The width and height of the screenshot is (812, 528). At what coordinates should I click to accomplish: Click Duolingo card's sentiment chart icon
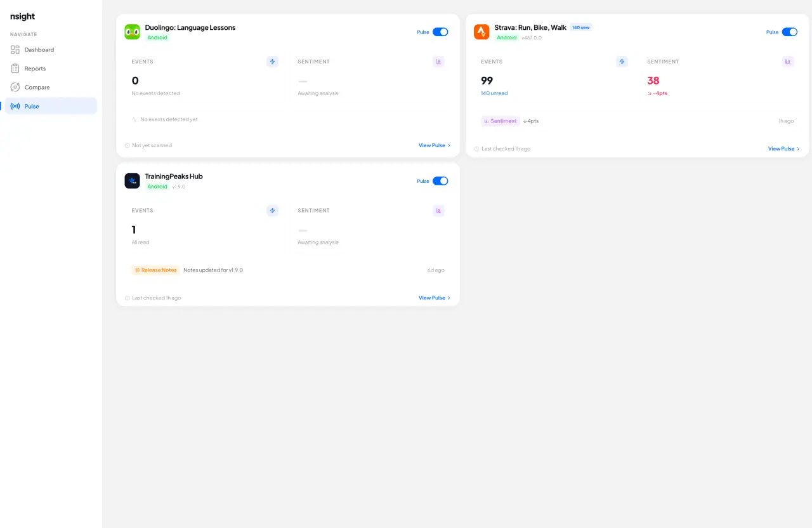point(438,62)
